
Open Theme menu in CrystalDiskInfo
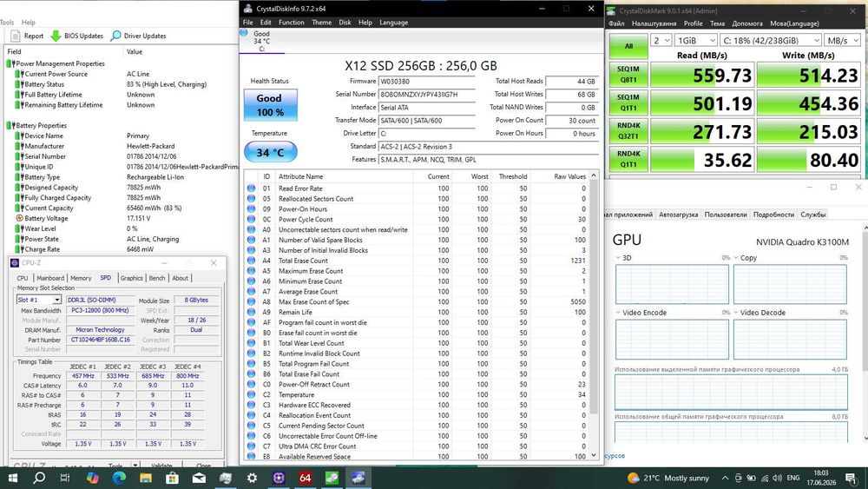322,23
